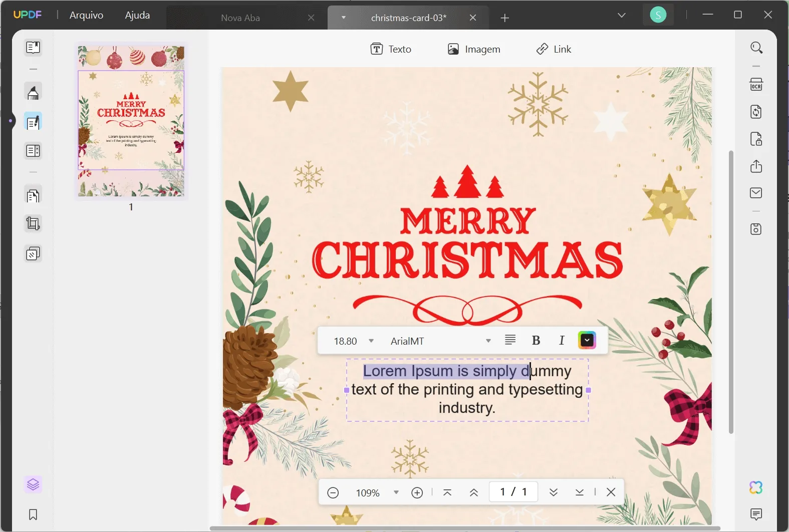The width and height of the screenshot is (789, 532).
Task: Select the Comment highlighter tool in sidebar
Action: pyautogui.click(x=33, y=93)
